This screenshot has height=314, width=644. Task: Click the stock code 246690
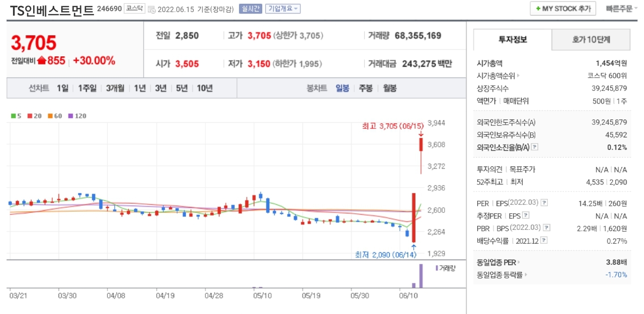109,8
